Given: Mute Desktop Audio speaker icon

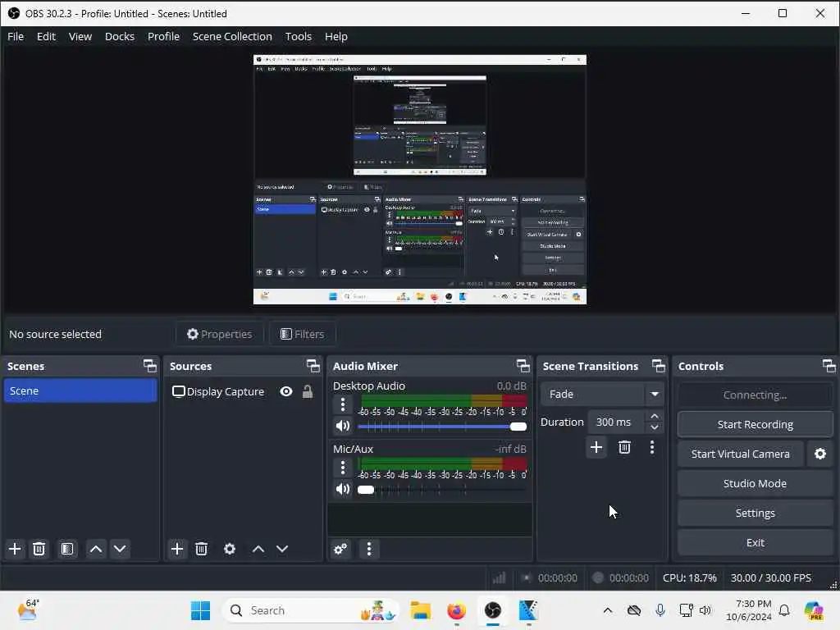Looking at the screenshot, I should pos(343,427).
